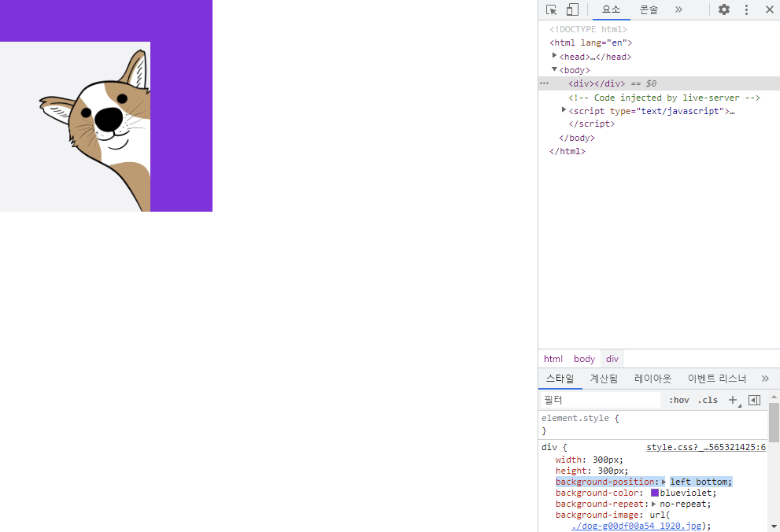Click the styles pane scroll-up arrow
This screenshot has width=780, height=532.
click(774, 397)
